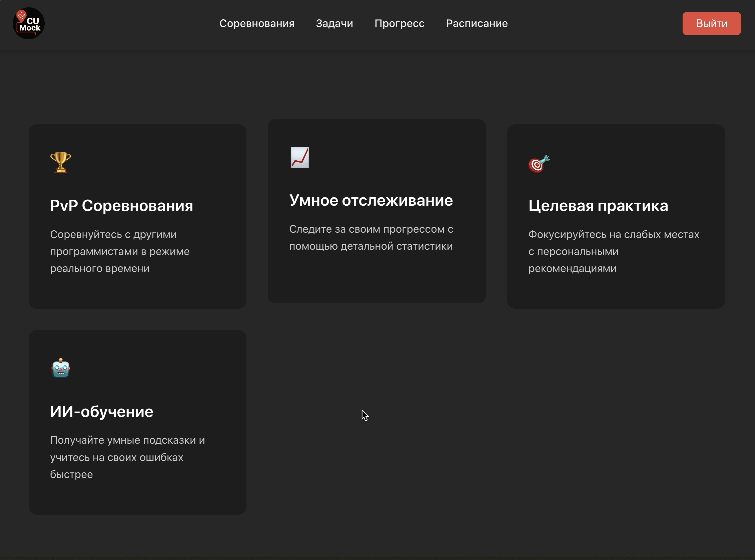Open the Задачи navigation item
This screenshot has width=755, height=560.
click(x=334, y=23)
